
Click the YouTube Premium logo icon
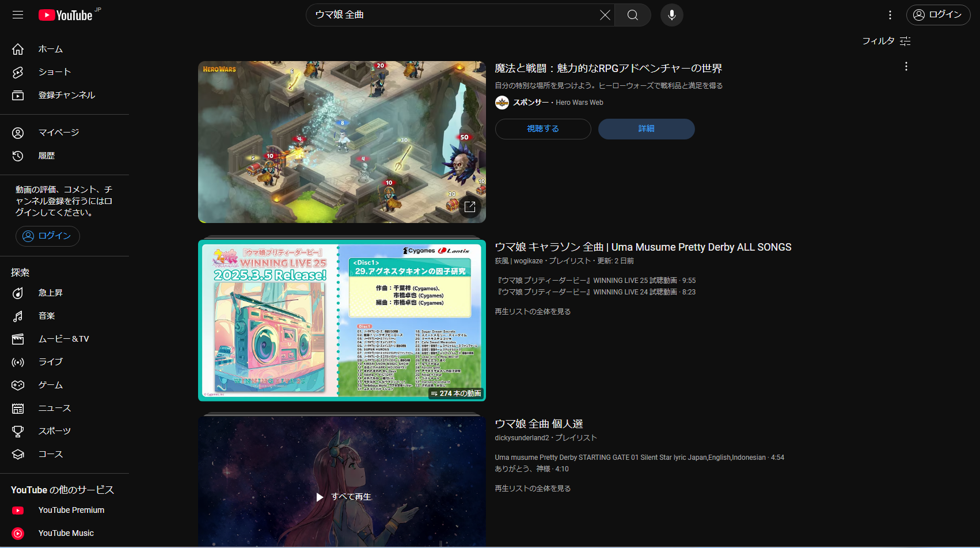click(18, 510)
